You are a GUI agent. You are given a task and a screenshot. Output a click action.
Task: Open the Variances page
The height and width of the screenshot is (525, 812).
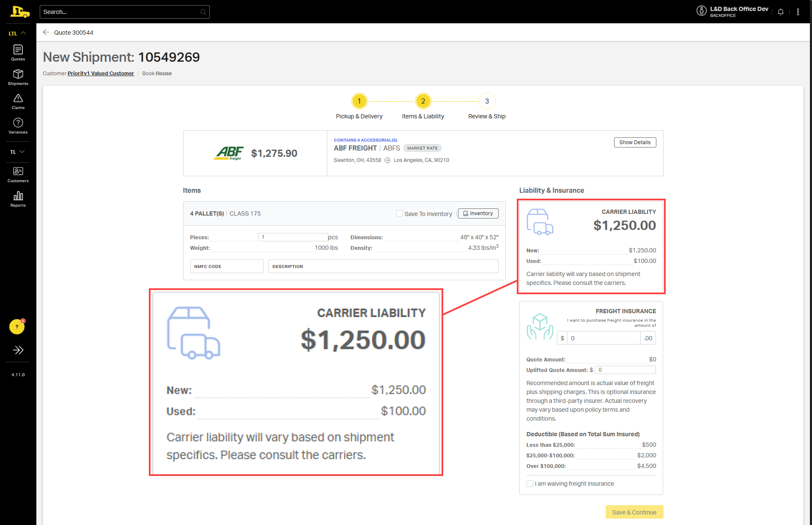[x=18, y=126]
